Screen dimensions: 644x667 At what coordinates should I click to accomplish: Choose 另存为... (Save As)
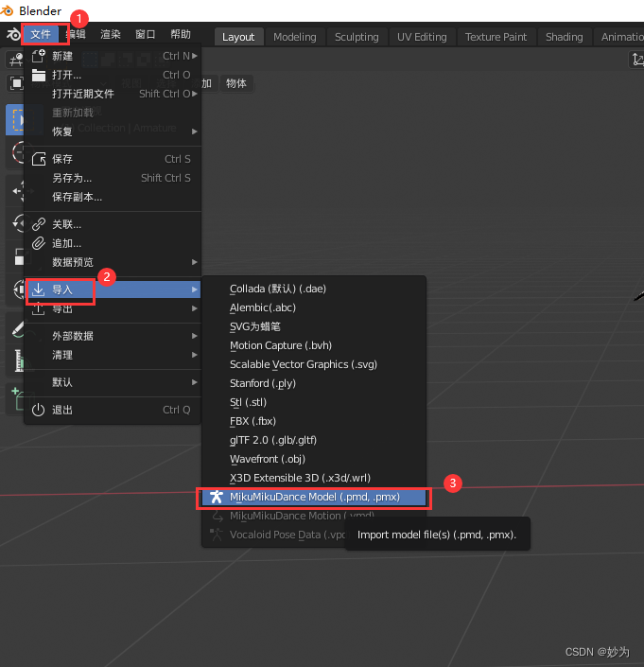point(113,178)
